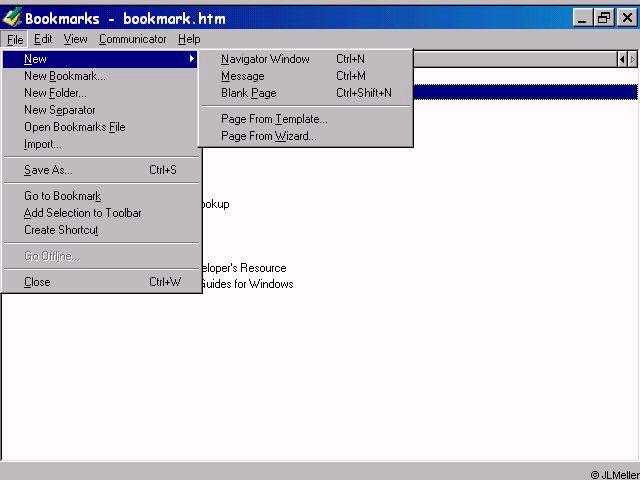The height and width of the screenshot is (480, 640).
Task: Restore the Bookmarks window size
Action: click(604, 18)
